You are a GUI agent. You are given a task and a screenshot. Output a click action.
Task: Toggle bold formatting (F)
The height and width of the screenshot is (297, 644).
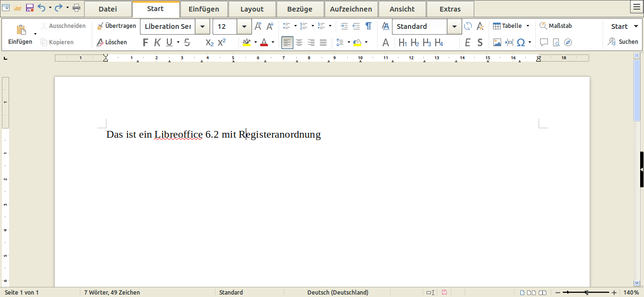click(x=146, y=42)
